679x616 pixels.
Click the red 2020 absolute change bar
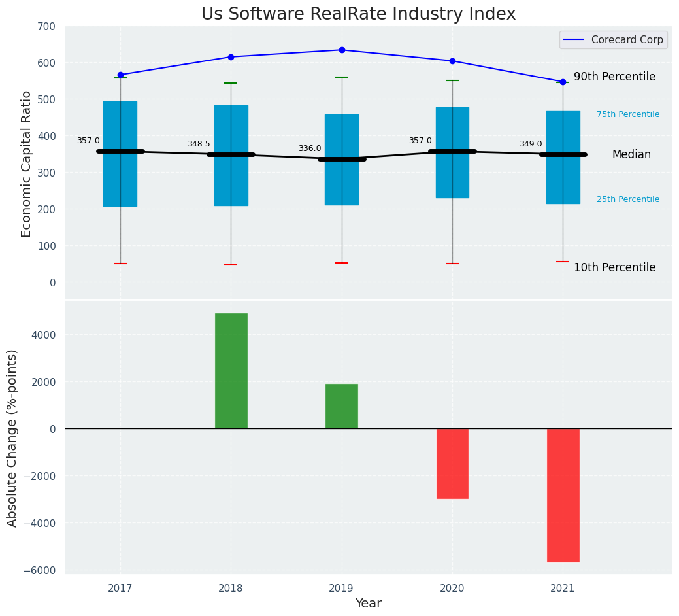[x=452, y=464]
